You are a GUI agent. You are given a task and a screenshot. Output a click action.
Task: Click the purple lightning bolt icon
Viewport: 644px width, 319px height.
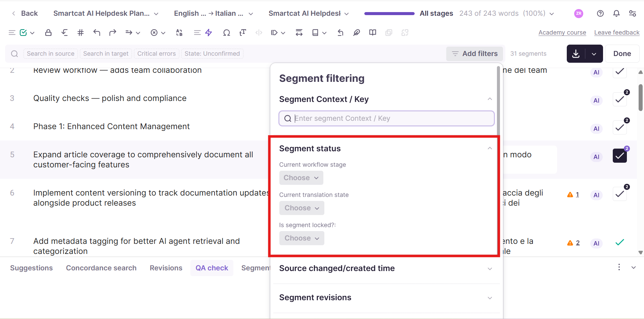209,33
